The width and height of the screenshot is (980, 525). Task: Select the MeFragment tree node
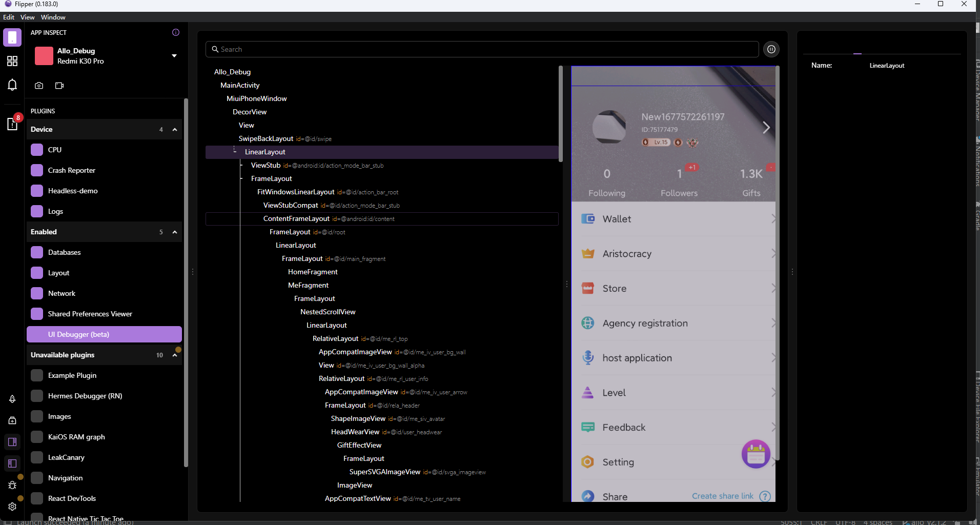(x=308, y=285)
